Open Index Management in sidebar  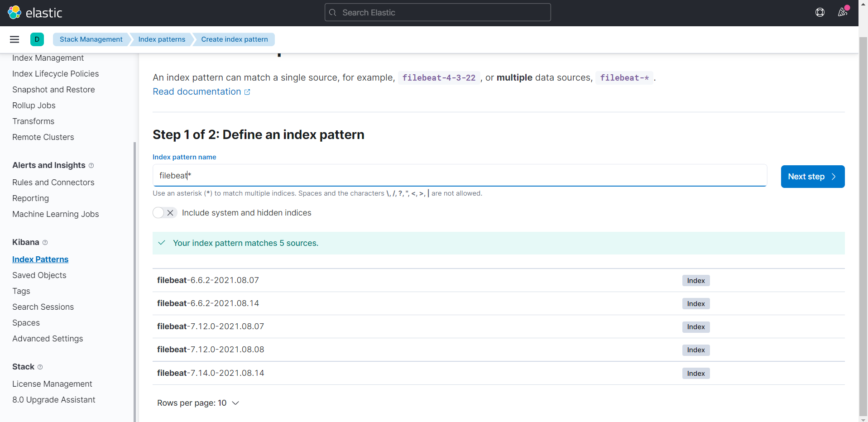(x=48, y=58)
